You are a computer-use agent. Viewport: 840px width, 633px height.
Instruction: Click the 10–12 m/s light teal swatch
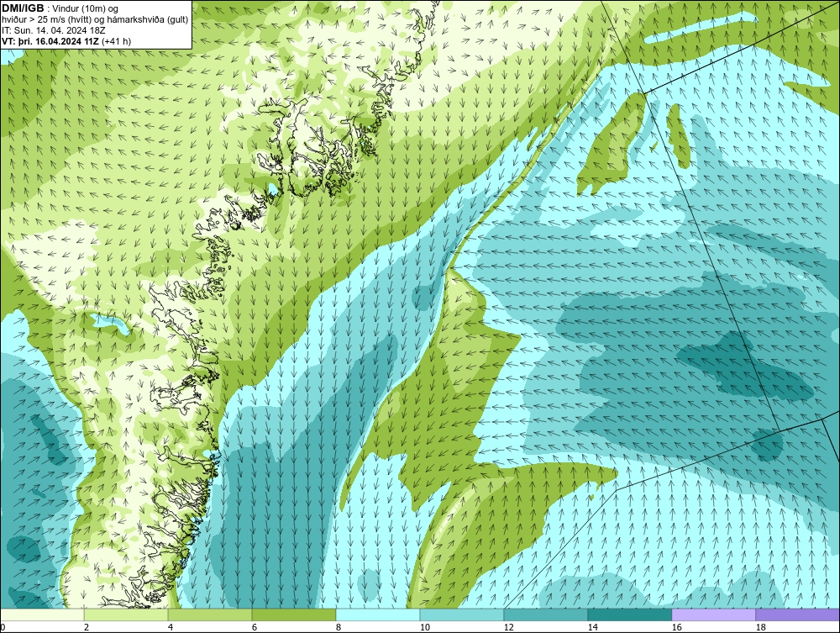tap(462, 615)
